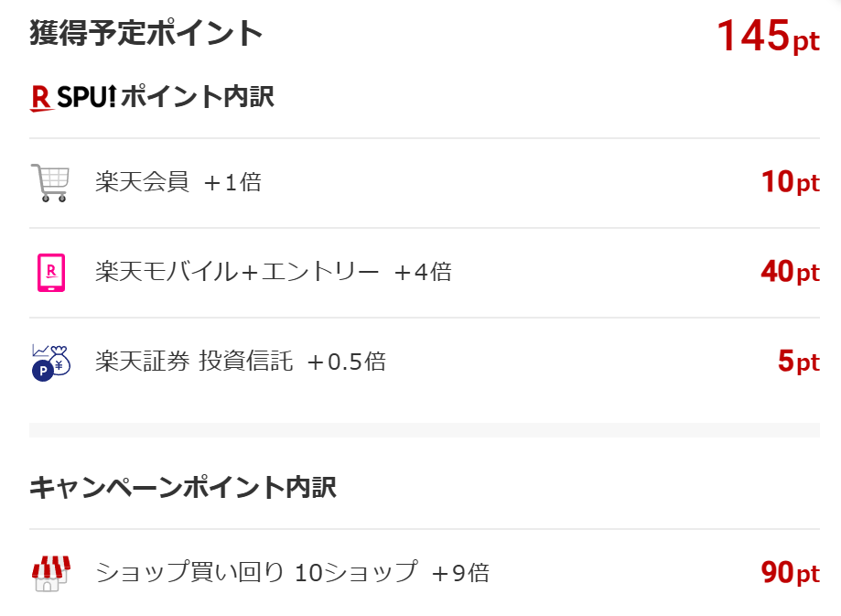Click 楽天証券 投資信託 +0.5倍 text

[x=240, y=362]
